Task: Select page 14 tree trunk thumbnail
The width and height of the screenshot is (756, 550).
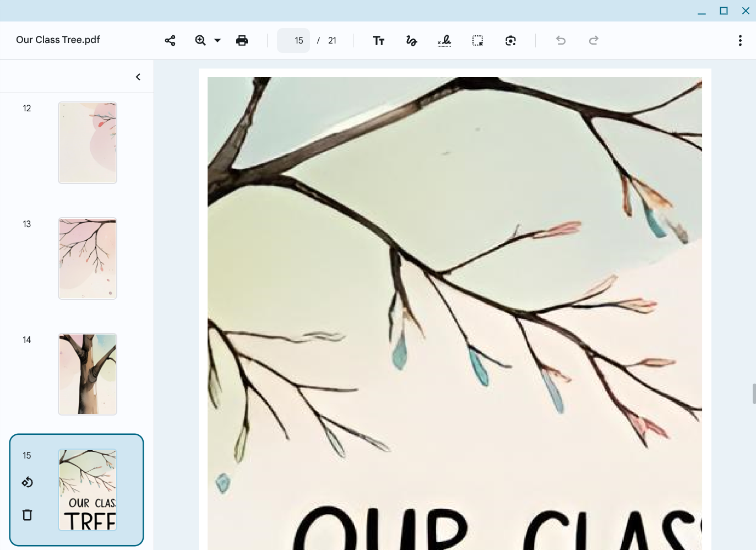Action: pos(88,374)
